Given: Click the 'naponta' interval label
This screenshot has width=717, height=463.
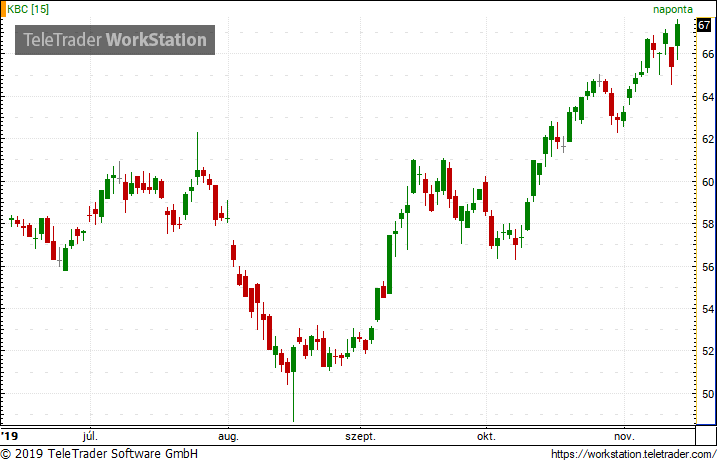Looking at the screenshot, I should (673, 10).
